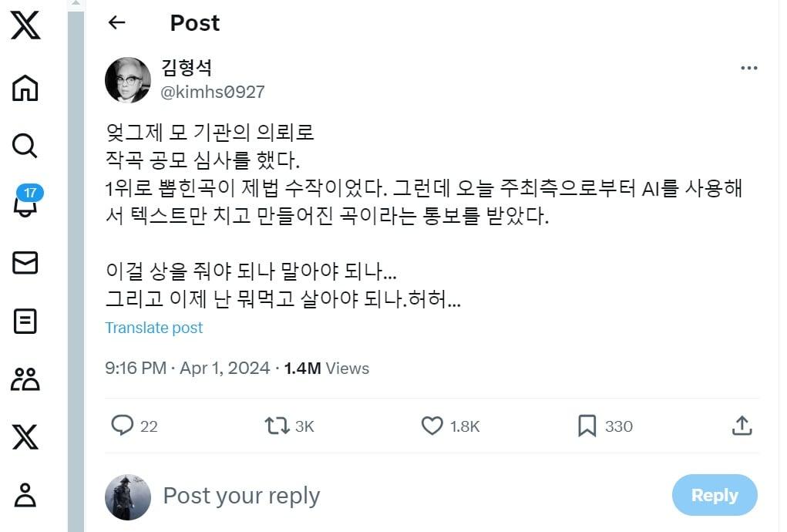Open Notifications bell with 17 badge
The height and width of the screenshot is (532, 787).
click(25, 204)
